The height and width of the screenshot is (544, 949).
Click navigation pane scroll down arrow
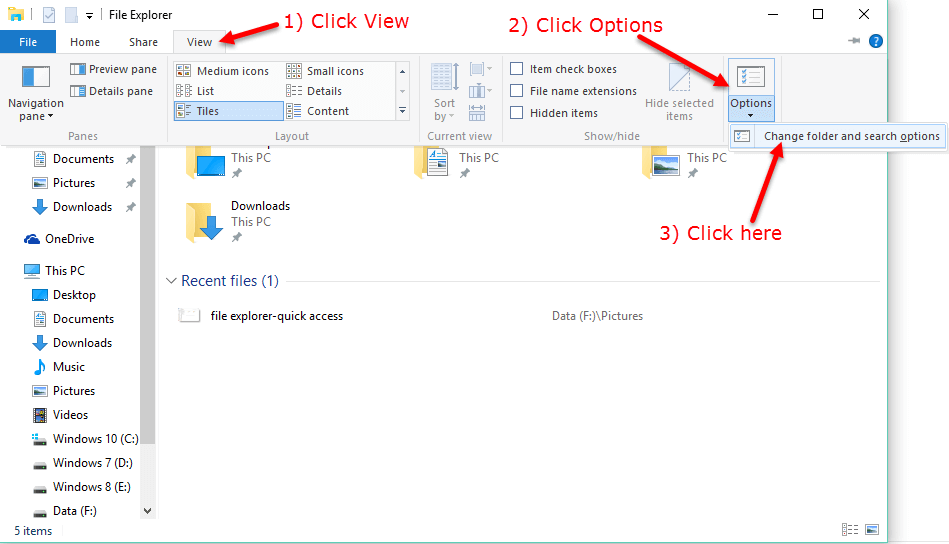[148, 511]
